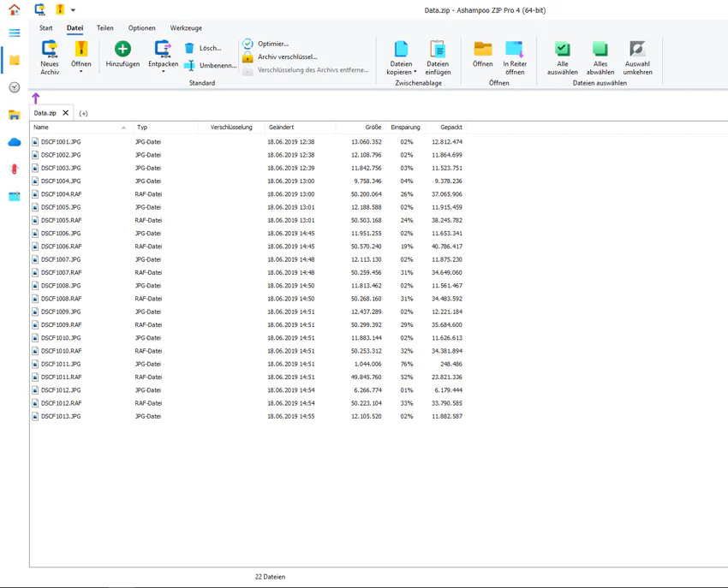Click the quick access new archive icon in title bar
This screenshot has width=728, height=588.
(x=40, y=9)
